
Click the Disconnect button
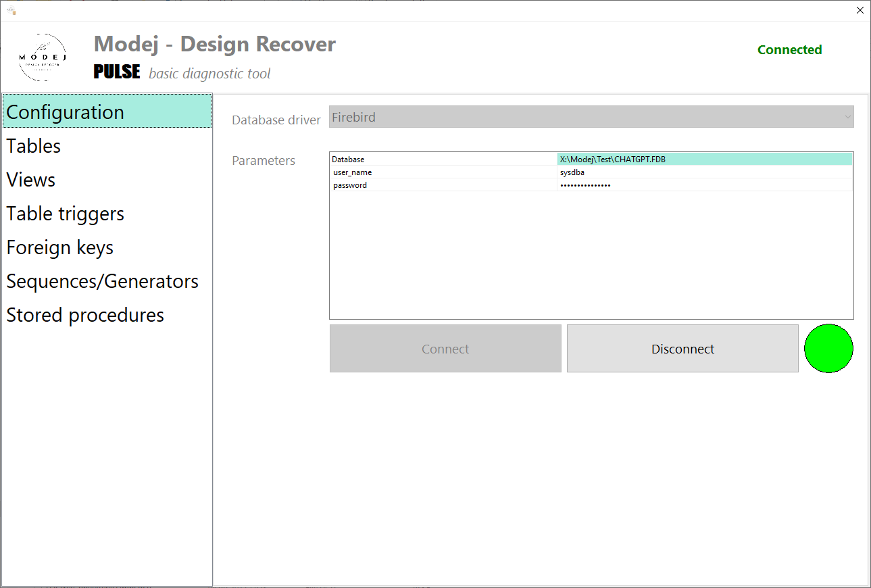tap(682, 349)
